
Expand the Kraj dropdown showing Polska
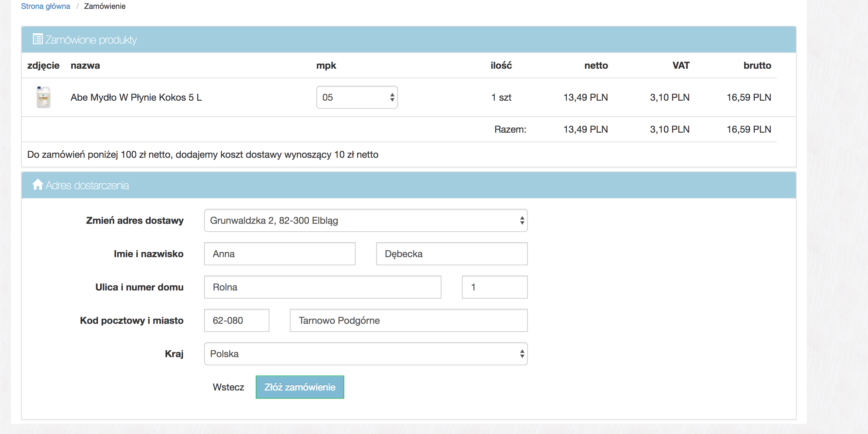tap(366, 354)
